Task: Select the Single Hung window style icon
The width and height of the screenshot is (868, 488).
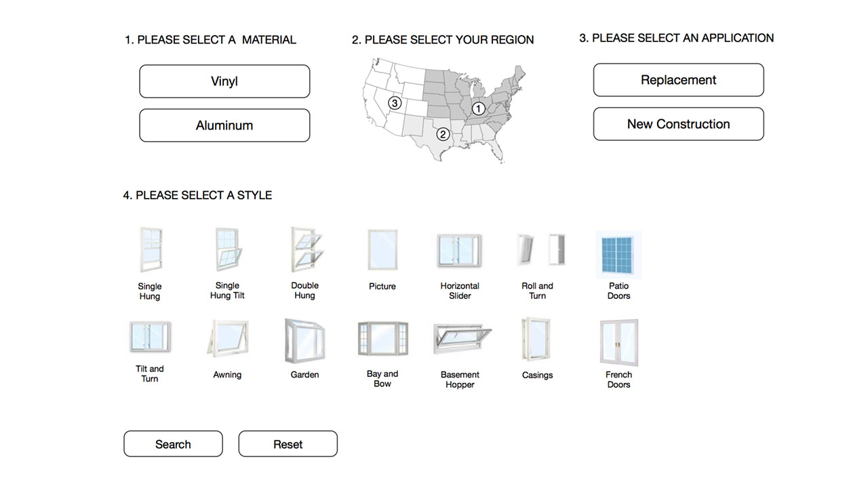Action: point(150,250)
